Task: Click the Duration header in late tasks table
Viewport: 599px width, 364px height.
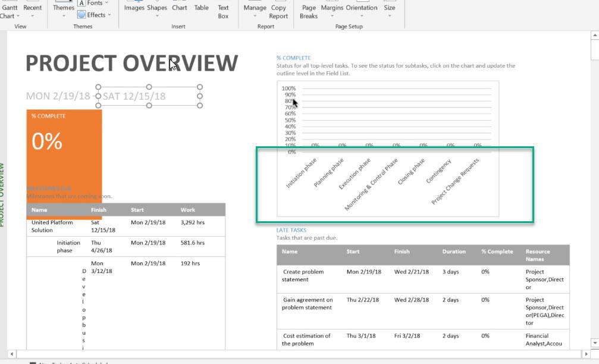Action: 454,252
